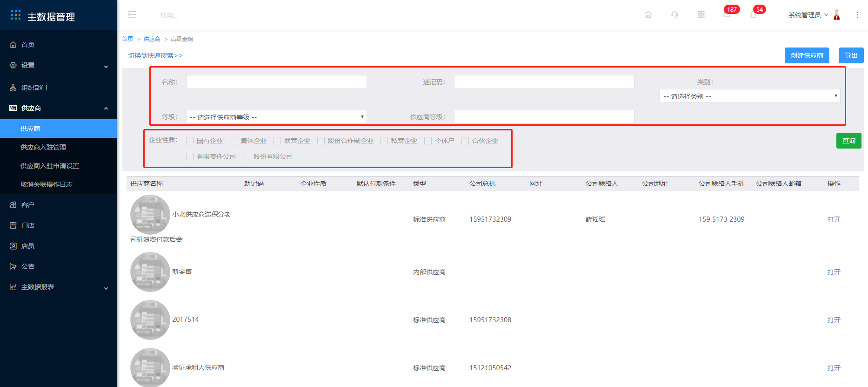This screenshot has height=387, width=868.
Task: Click the 公司总机 column header
Action: [482, 183]
